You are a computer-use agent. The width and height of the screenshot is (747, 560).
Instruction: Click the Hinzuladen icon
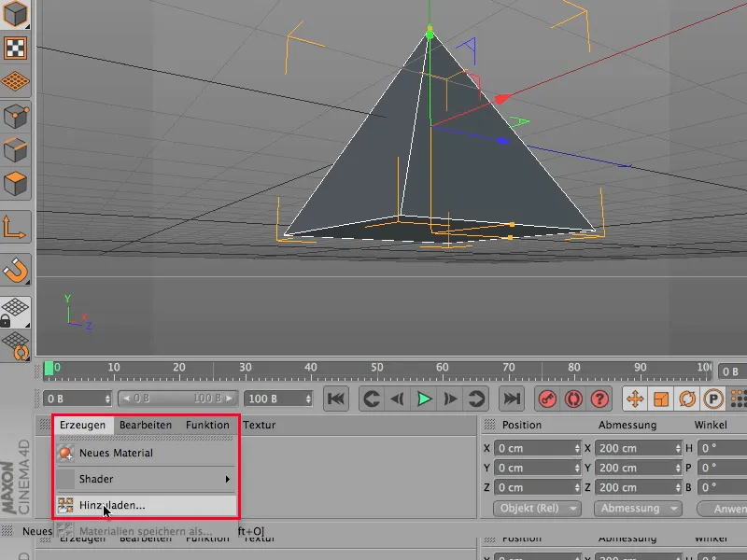65,505
